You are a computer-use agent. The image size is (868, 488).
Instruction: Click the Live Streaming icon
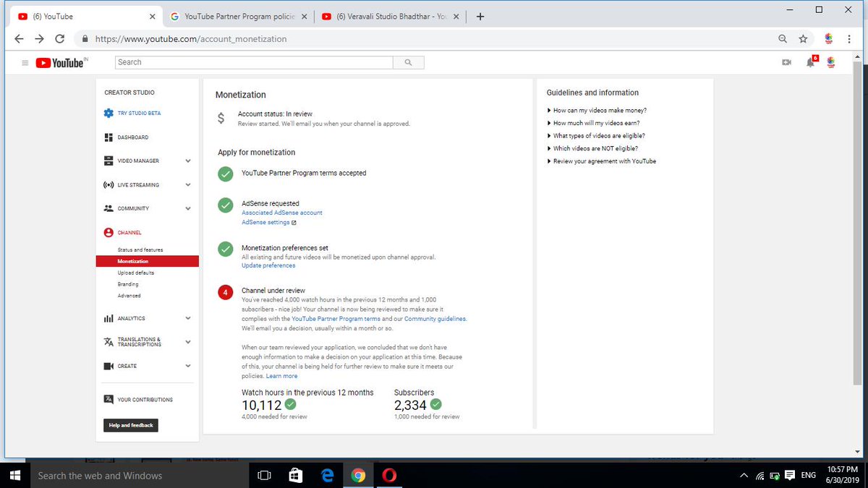tap(109, 185)
